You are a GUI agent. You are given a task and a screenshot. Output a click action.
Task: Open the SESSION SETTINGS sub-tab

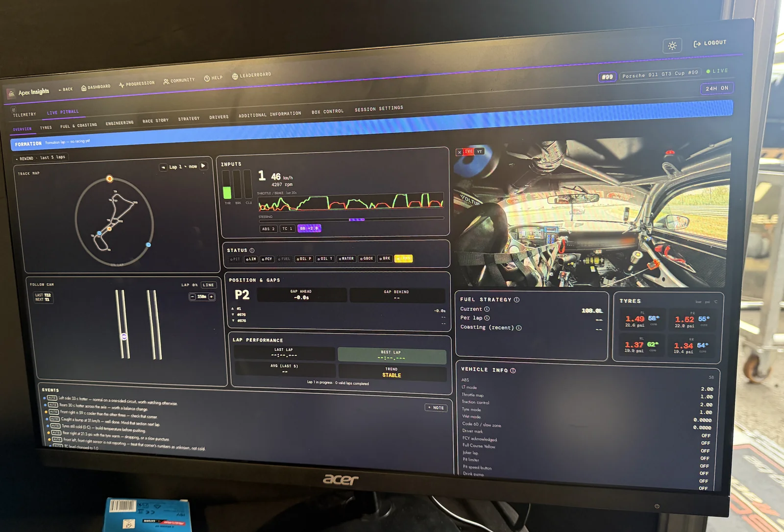coord(379,109)
